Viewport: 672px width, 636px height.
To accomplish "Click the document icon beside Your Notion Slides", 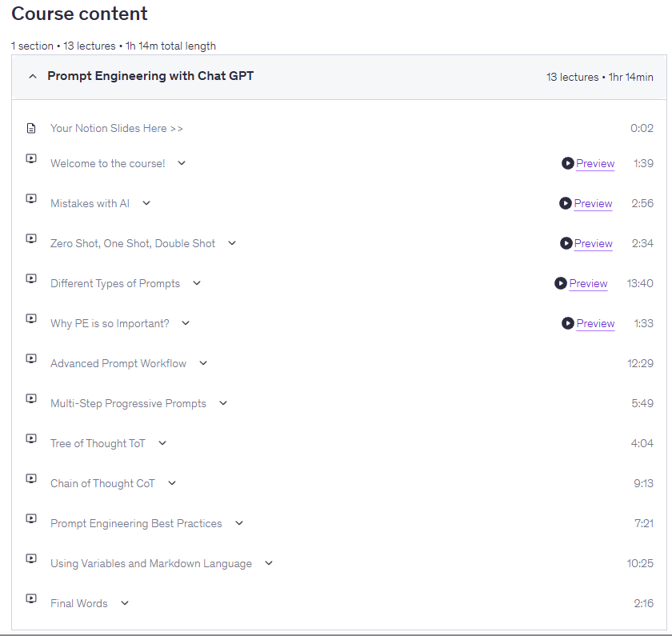I will coord(31,128).
